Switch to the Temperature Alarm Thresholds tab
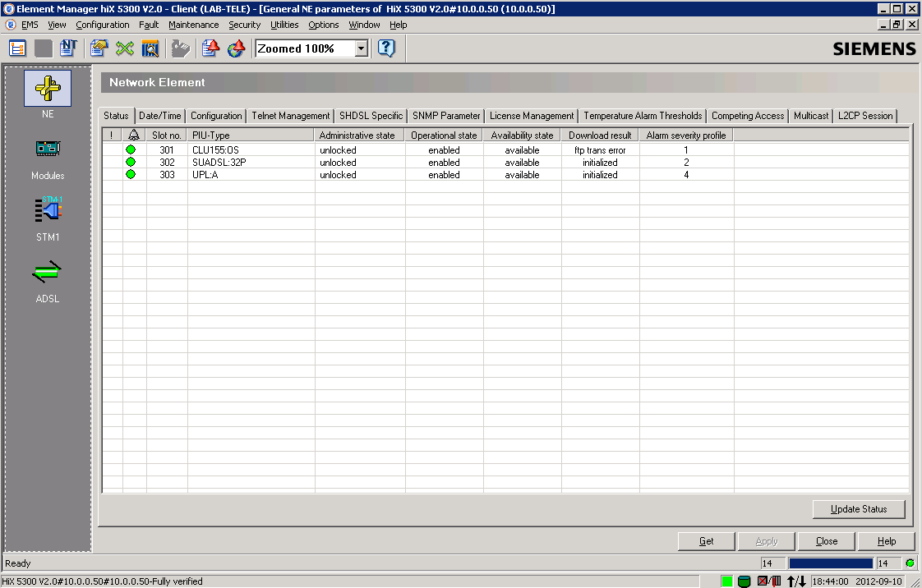The image size is (922, 588). pyautogui.click(x=643, y=116)
